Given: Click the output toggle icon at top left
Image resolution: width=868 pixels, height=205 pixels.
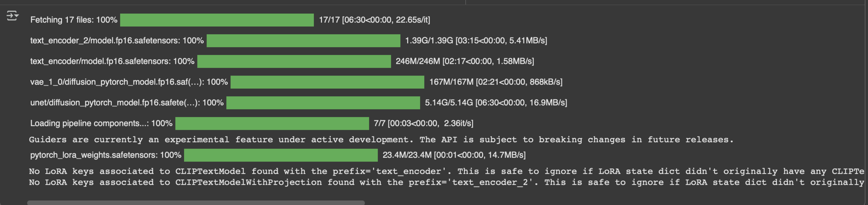Looking at the screenshot, I should [x=12, y=16].
